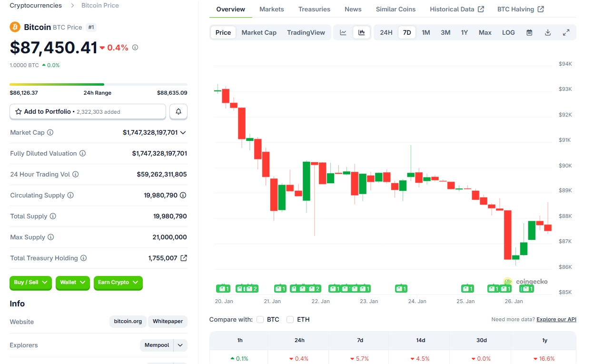Select the Price chart mode

tap(223, 32)
